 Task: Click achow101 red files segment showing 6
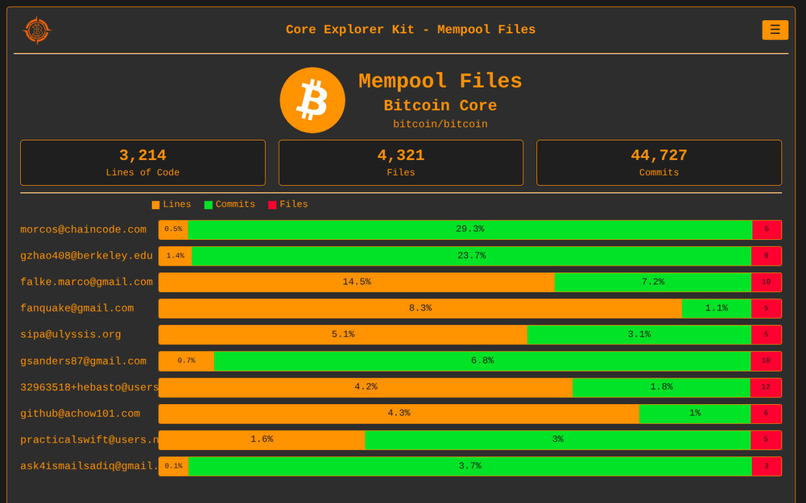click(x=766, y=414)
